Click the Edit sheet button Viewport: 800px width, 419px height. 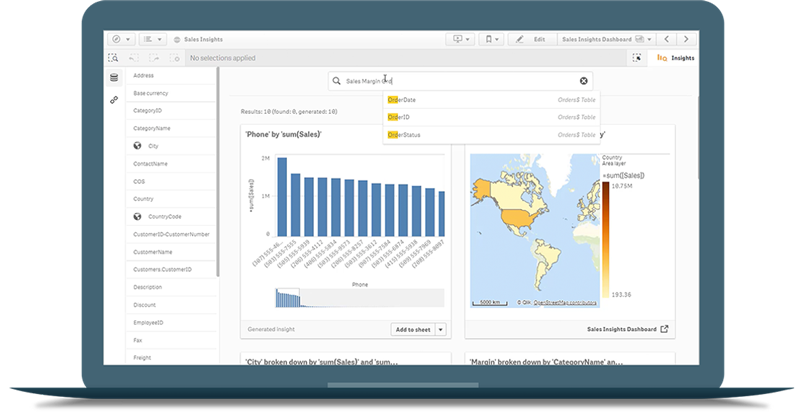click(x=532, y=39)
